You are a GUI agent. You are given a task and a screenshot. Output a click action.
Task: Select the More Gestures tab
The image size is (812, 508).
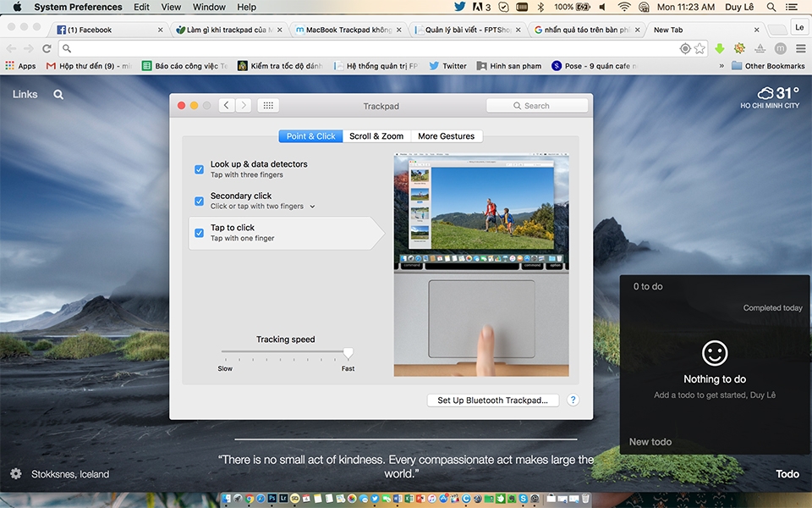(x=447, y=135)
